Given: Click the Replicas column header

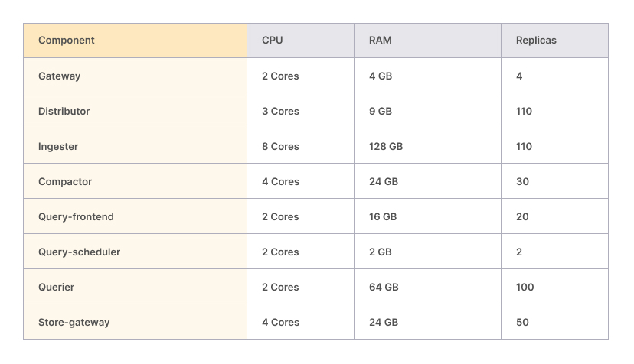Looking at the screenshot, I should tap(536, 41).
